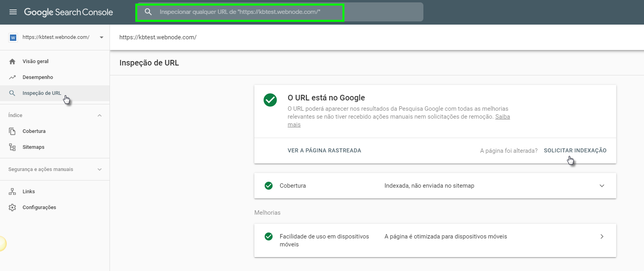644x271 pixels.
Task: Click the Configurações gear icon
Action: [12, 208]
